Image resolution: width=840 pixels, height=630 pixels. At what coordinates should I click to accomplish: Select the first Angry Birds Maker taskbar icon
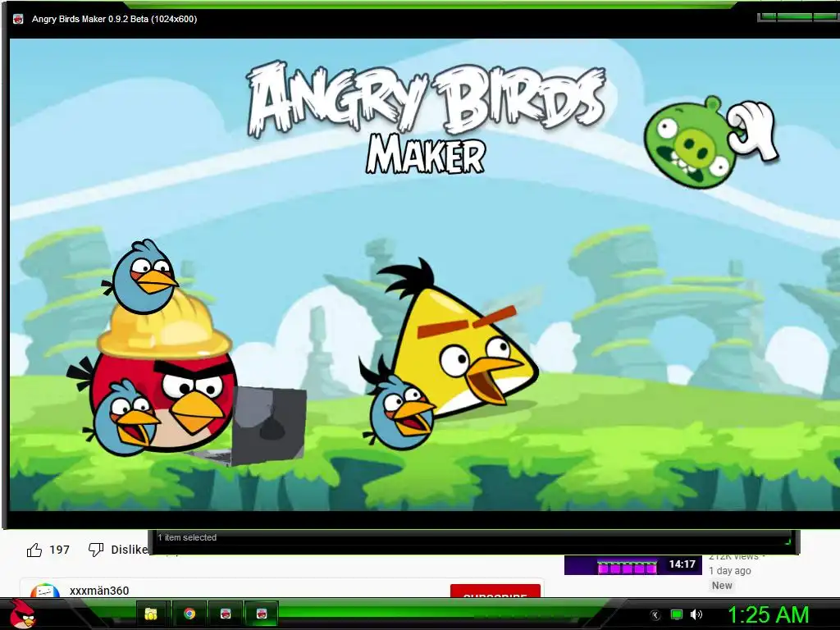[226, 614]
